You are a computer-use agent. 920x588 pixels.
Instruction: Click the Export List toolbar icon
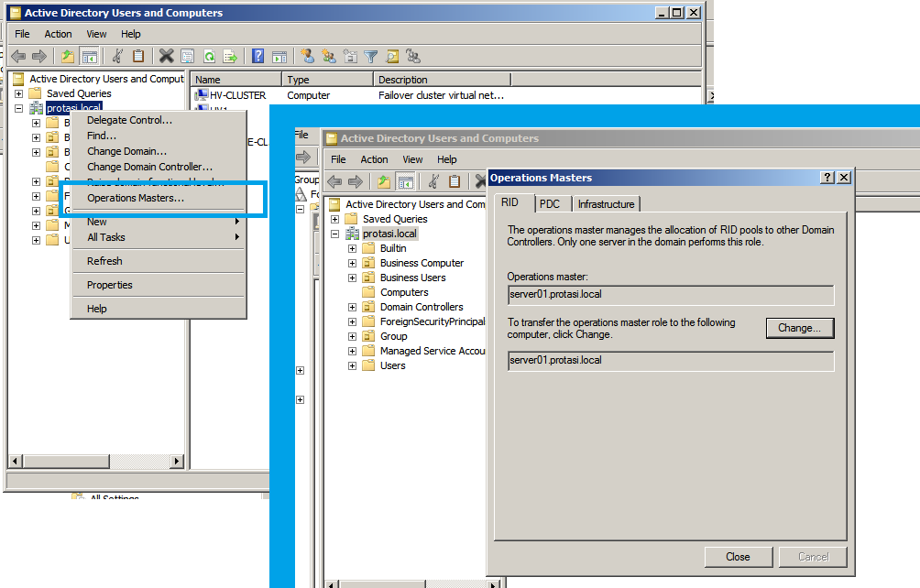coord(230,56)
